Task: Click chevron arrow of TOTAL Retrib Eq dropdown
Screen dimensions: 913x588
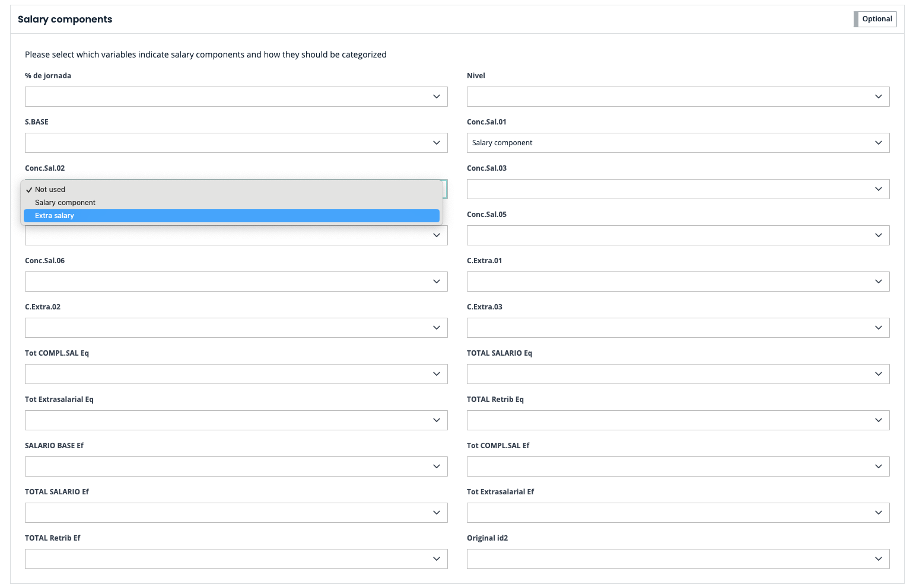Action: (x=878, y=420)
